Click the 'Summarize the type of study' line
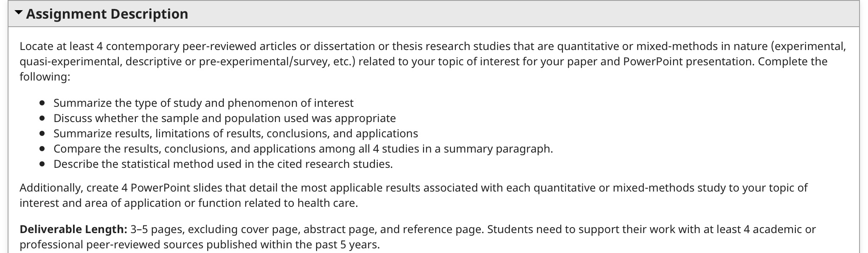Image resolution: width=868 pixels, height=253 pixels. (x=203, y=103)
